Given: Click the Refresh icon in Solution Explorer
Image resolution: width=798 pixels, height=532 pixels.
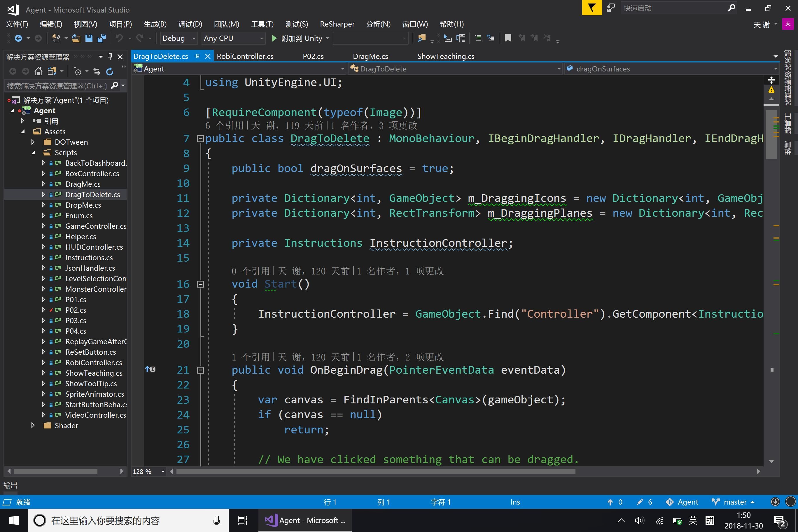Looking at the screenshot, I should 110,71.
